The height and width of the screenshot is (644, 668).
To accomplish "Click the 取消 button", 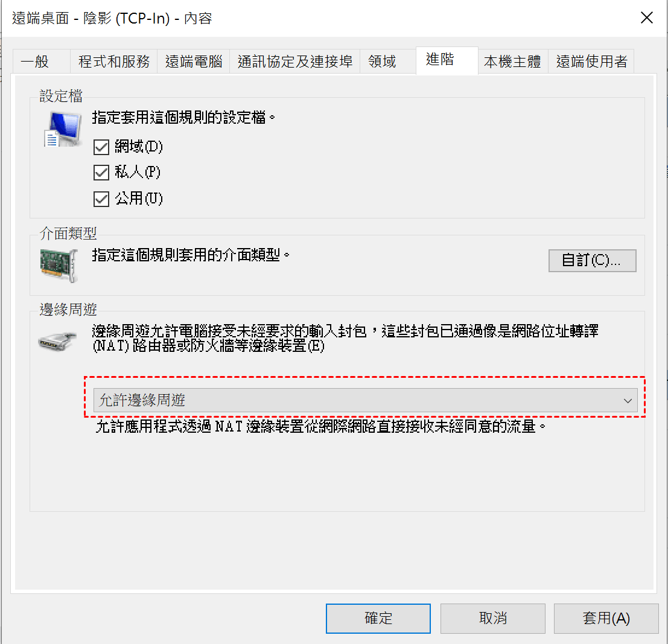I will [493, 618].
